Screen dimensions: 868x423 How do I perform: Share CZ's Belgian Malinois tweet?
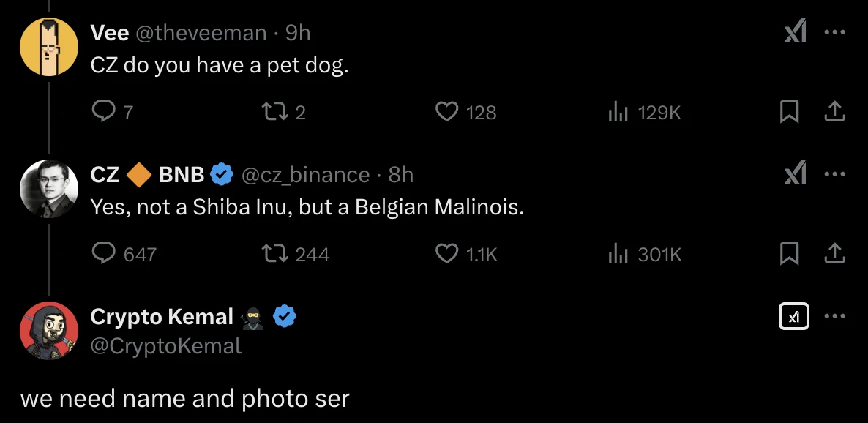coord(834,253)
